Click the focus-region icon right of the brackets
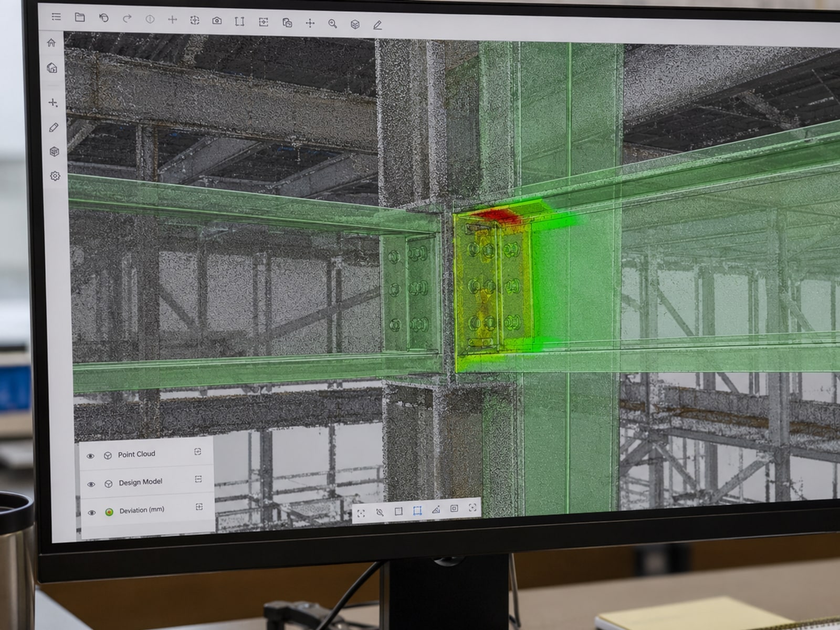This screenshot has width=840, height=630. (x=264, y=22)
